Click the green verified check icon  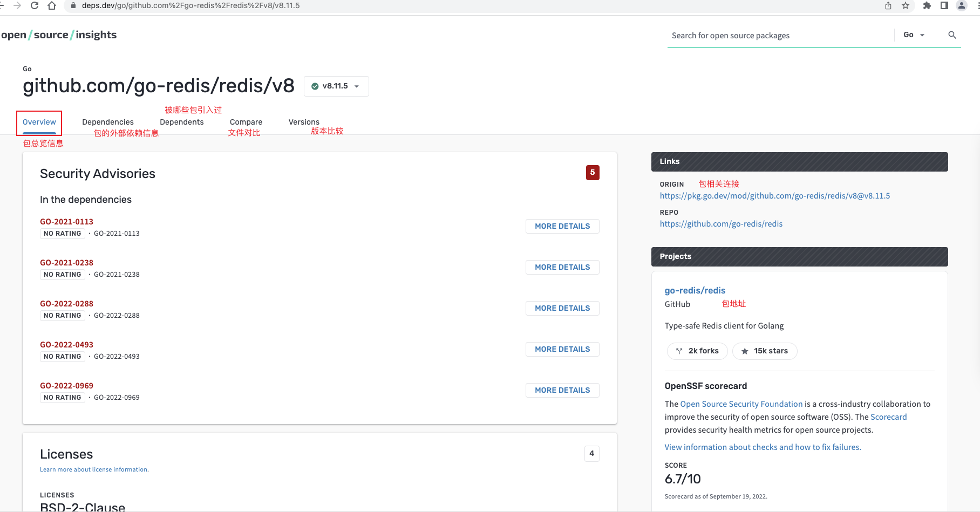tap(315, 86)
